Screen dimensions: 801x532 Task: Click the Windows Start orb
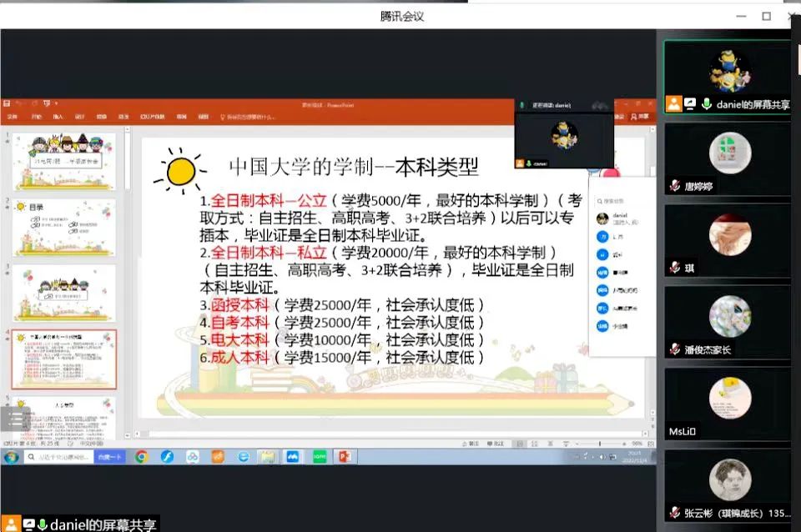(12, 457)
